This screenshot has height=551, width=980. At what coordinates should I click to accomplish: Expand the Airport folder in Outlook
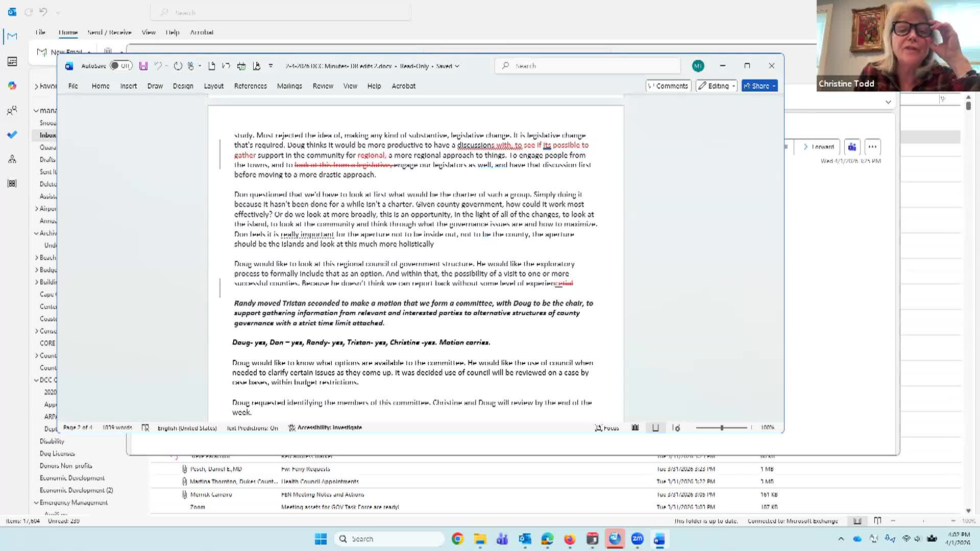[36, 209]
